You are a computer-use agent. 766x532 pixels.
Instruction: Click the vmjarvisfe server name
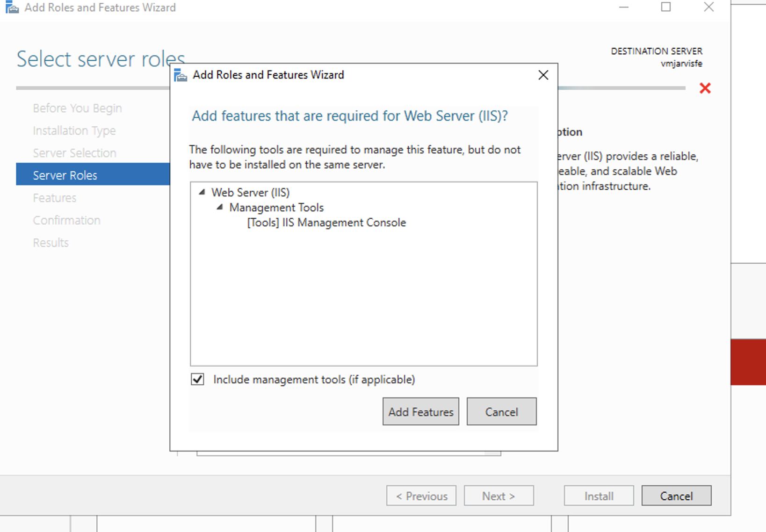(681, 63)
